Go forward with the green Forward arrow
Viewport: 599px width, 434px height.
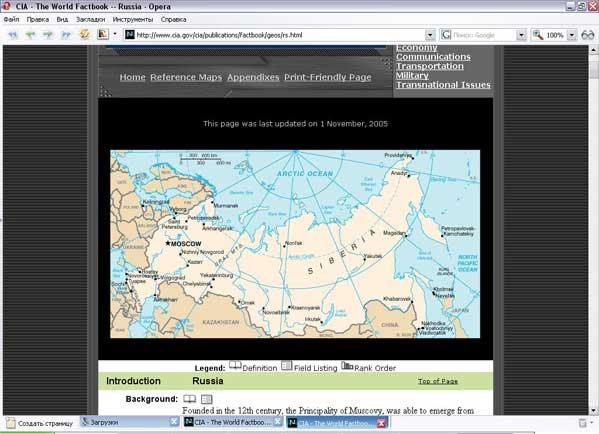[48, 35]
